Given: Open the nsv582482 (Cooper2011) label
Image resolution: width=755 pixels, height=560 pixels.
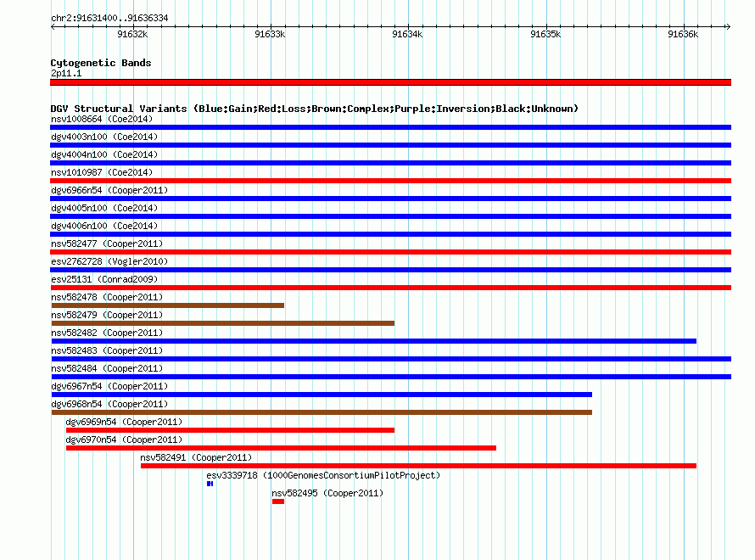Looking at the screenshot, I should coord(107,333).
